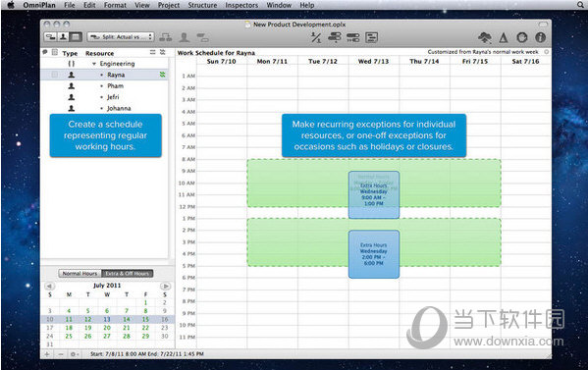Open the Structure menu
The height and width of the screenshot is (370, 588).
[202, 5]
